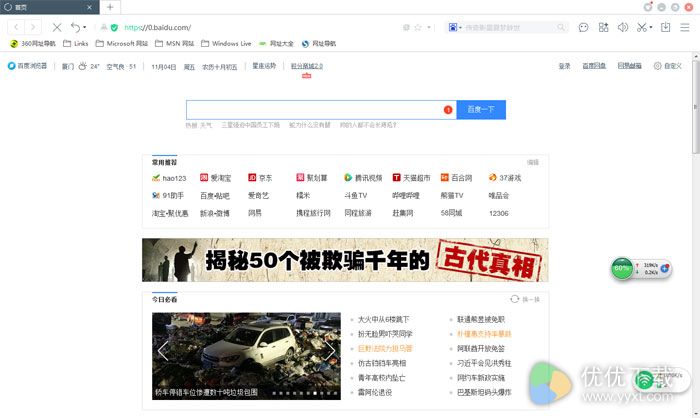Open the chat bubble toolbar icon
This screenshot has width=700, height=418.
(583, 27)
